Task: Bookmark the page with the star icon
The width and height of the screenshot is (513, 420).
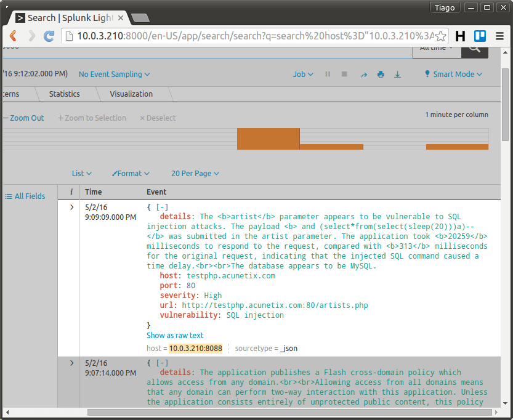Action: [x=440, y=36]
